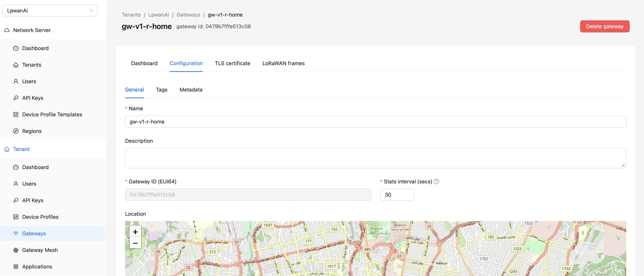Collapse the Tenant menu section
Image resolution: width=644 pixels, height=276 pixels.
tap(21, 149)
